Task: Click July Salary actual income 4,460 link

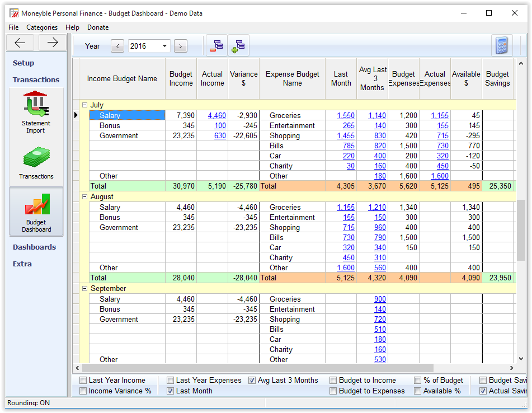Action: coord(216,116)
